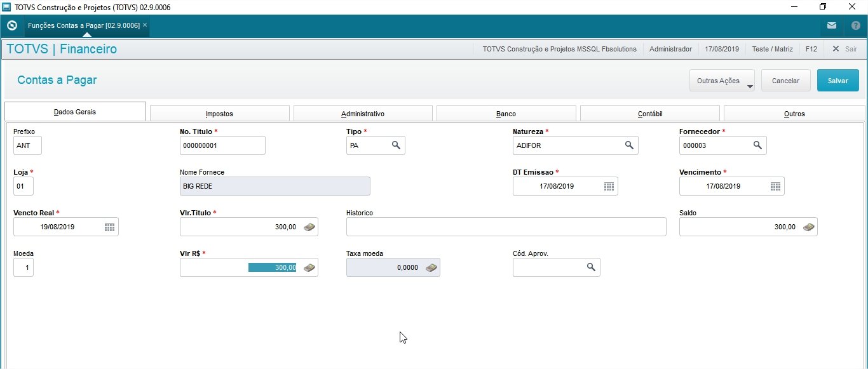Open the Saldo calculator icon
The width and height of the screenshot is (868, 369).
[809, 227]
